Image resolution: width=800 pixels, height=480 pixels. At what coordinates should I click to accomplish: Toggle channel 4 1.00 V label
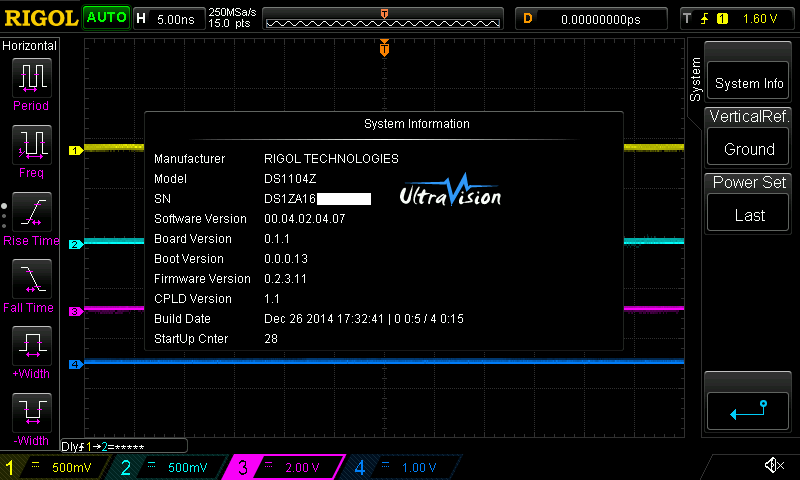[x=403, y=467]
